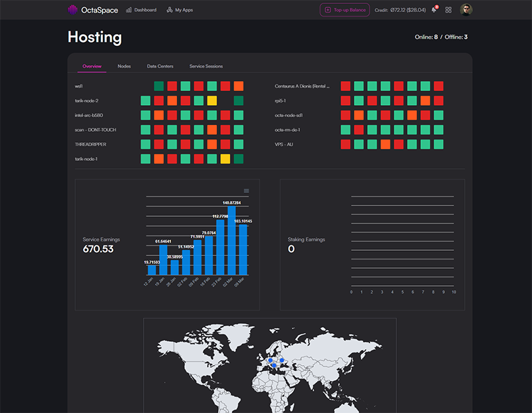The height and width of the screenshot is (413, 532).
Task: Click the leftmost blue map marker in Europe
Action: (x=271, y=360)
